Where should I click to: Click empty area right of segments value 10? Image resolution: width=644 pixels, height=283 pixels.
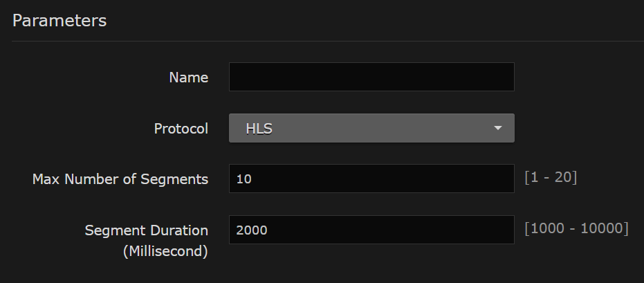point(415,179)
